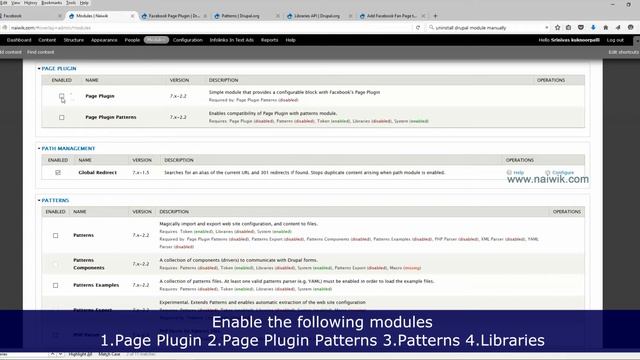The height and width of the screenshot is (360, 640).
Task: Open the browser Bookmarks menu
Action: (52, 2)
